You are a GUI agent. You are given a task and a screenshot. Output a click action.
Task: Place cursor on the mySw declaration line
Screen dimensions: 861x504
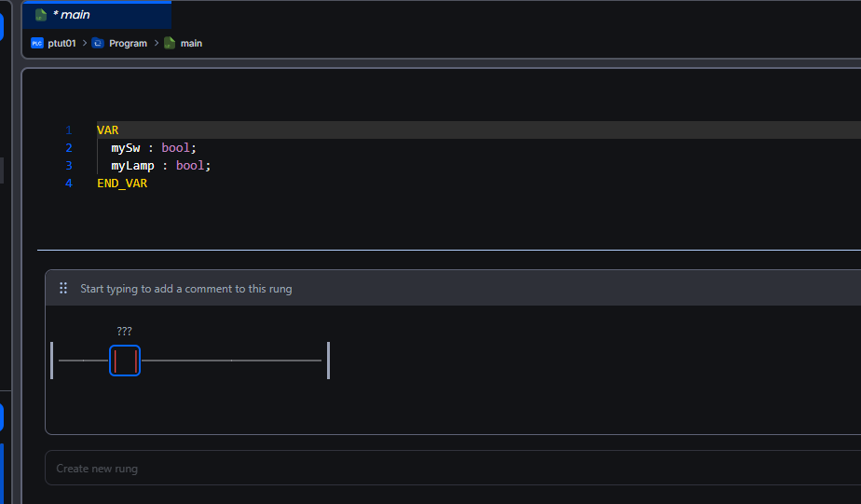154,148
